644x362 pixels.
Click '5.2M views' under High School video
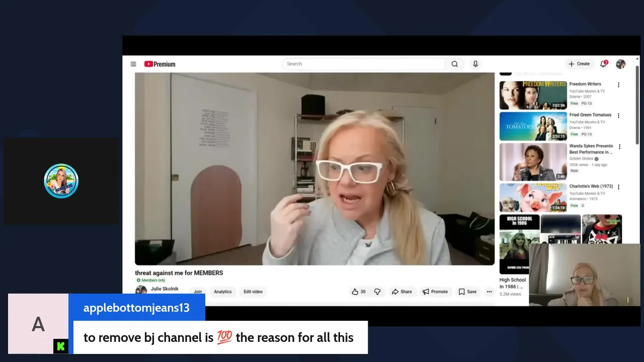pyautogui.click(x=510, y=294)
